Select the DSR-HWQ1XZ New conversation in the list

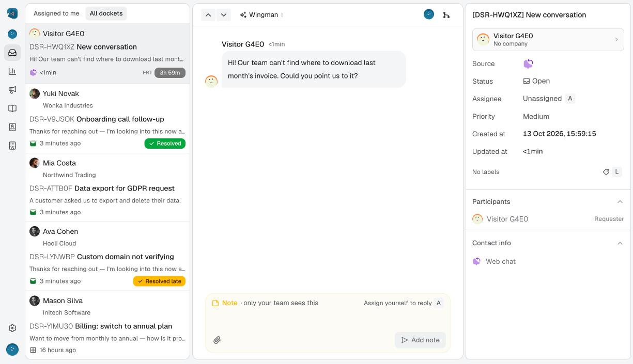click(x=107, y=54)
